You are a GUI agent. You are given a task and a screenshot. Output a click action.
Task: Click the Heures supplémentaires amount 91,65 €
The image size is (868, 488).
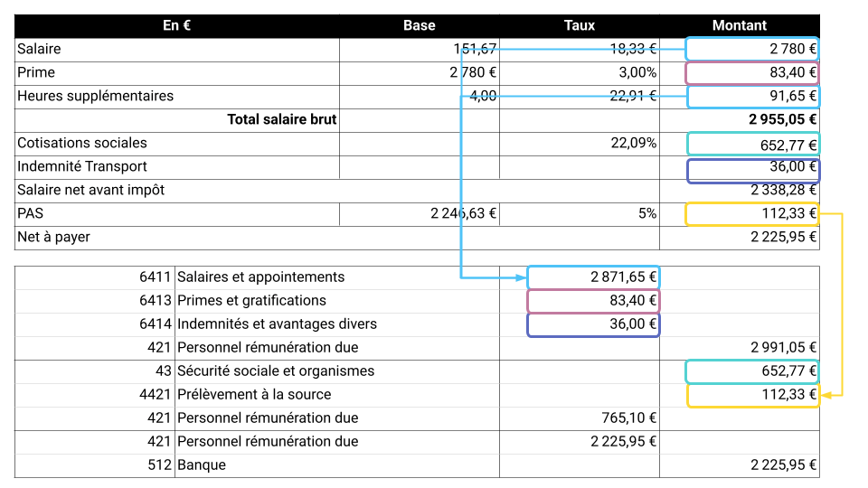pos(752,96)
